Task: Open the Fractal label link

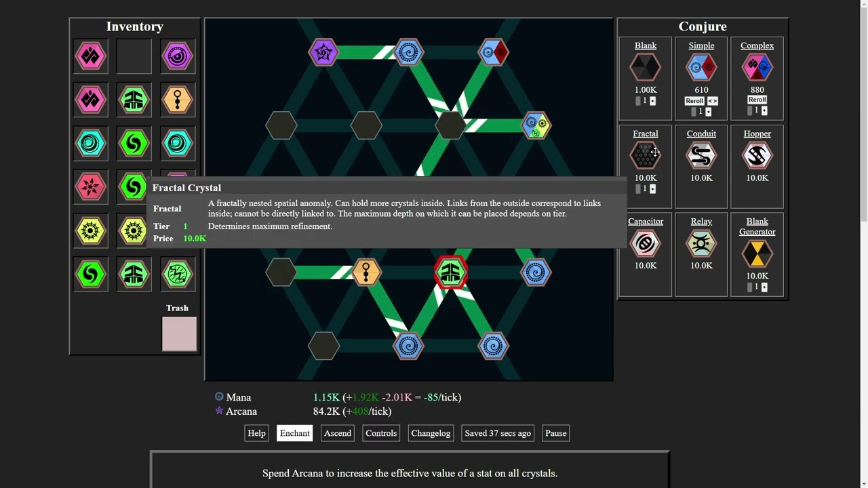Action: point(646,134)
